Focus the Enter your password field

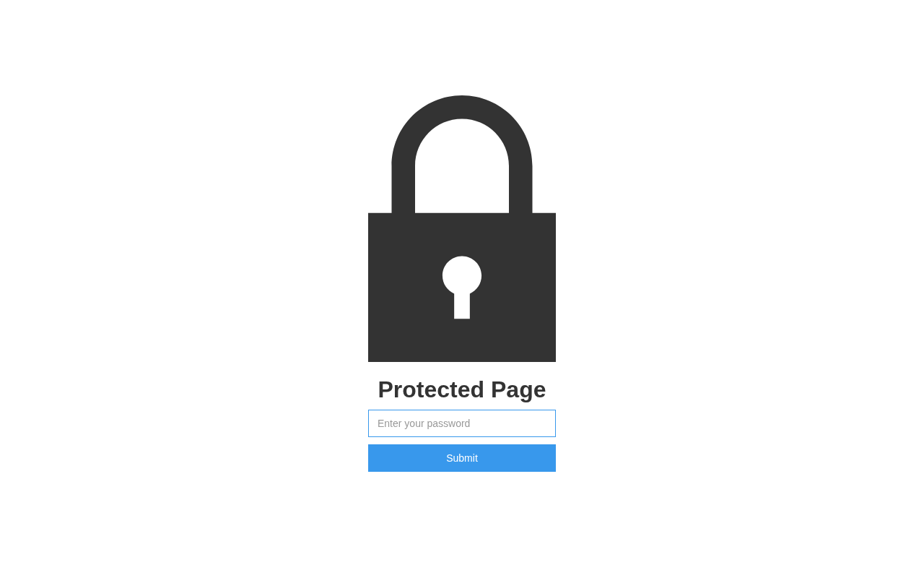point(462,423)
